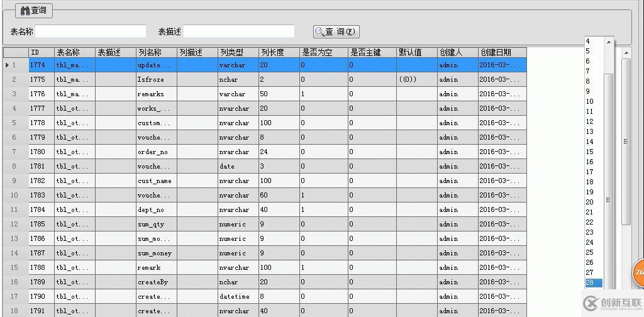Click the Isfroze column name cell
The height and width of the screenshot is (317, 644).
point(157,80)
